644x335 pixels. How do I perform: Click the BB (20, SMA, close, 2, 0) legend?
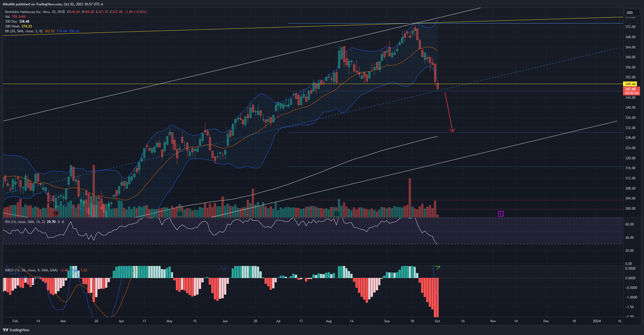pos(24,31)
